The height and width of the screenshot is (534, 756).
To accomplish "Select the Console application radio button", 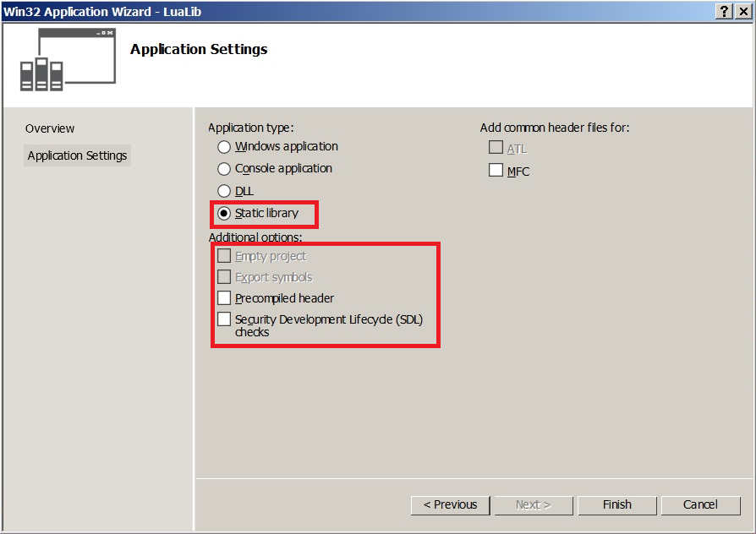I will (224, 169).
